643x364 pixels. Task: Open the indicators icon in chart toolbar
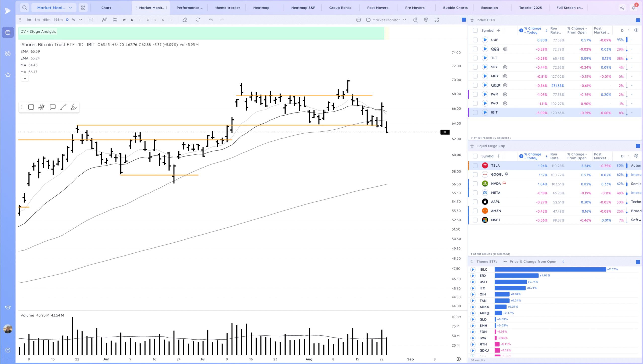click(x=104, y=20)
